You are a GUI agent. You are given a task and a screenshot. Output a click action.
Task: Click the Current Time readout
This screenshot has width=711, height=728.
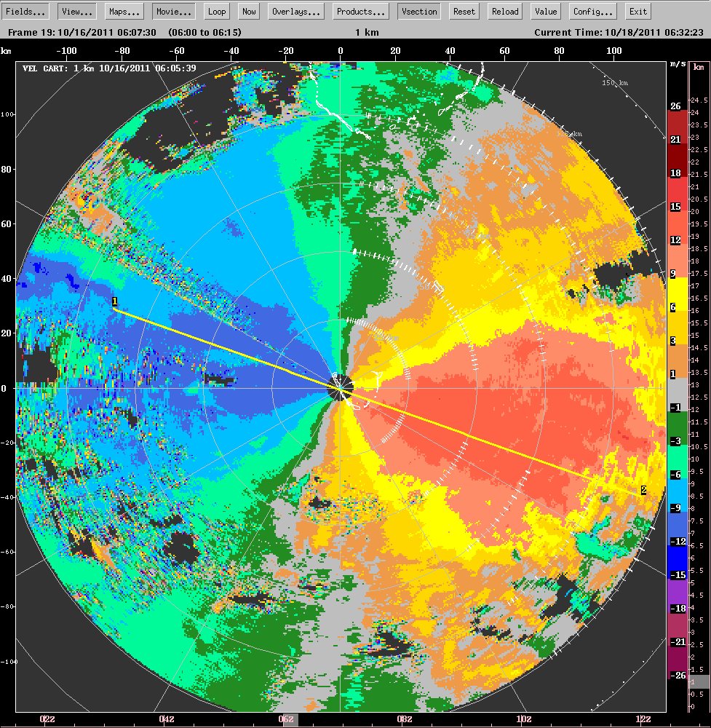(619, 33)
